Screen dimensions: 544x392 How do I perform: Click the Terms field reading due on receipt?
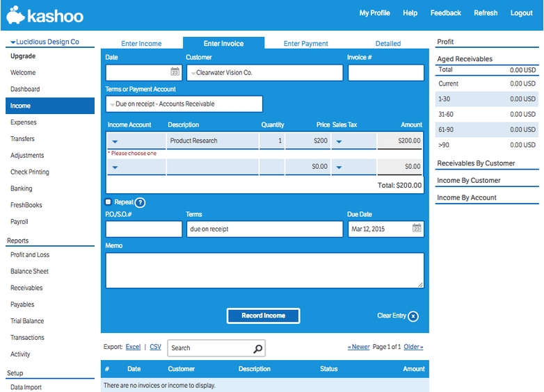coord(265,229)
